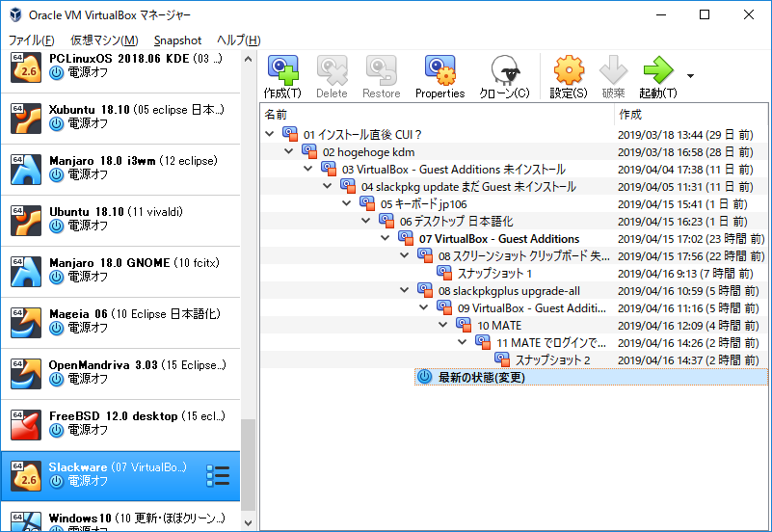Select Manjaro 18.0 GNOME machine icon
The height and width of the screenshot is (532, 772).
26,272
